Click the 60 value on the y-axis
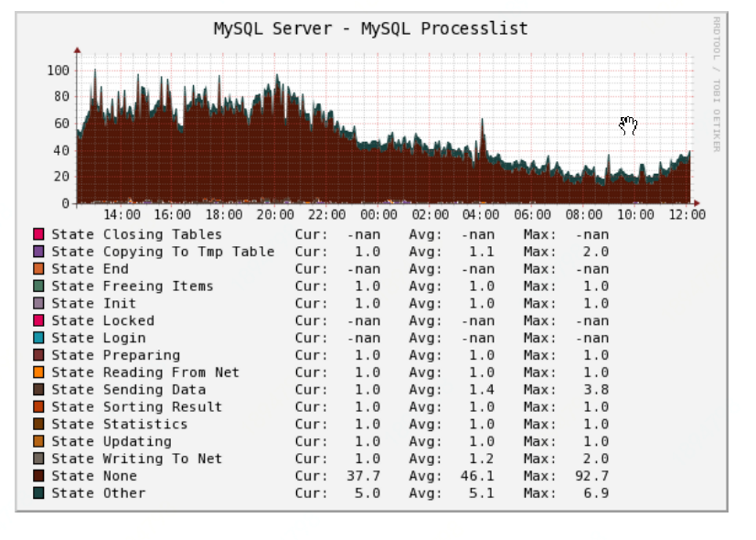Image resolution: width=756 pixels, height=540 pixels. [x=61, y=124]
